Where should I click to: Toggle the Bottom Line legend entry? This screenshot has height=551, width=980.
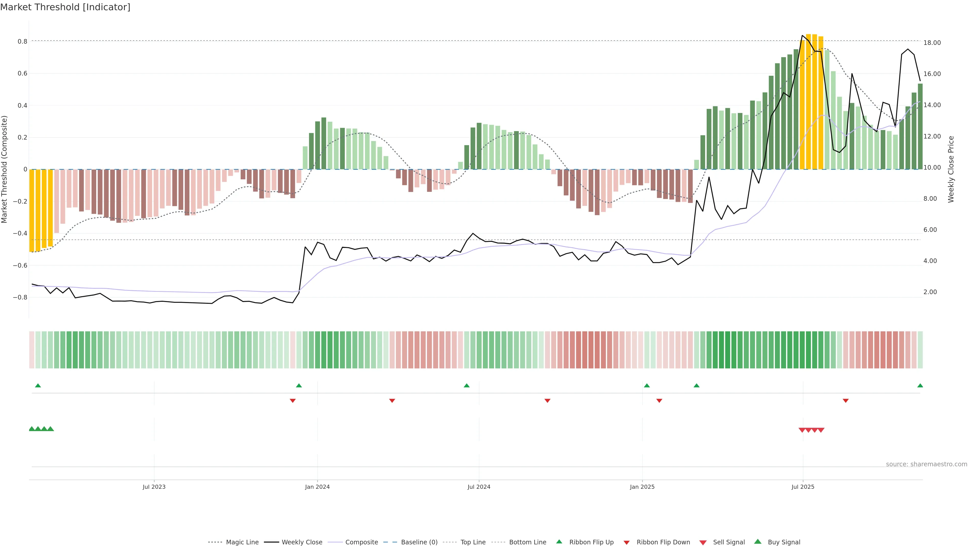(527, 542)
